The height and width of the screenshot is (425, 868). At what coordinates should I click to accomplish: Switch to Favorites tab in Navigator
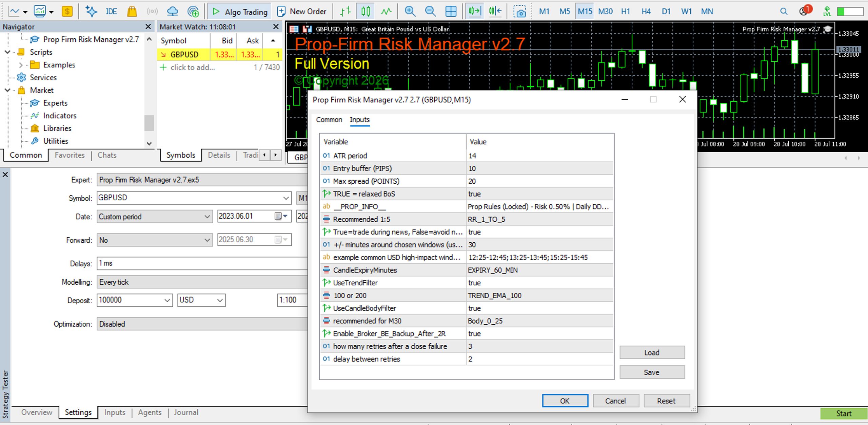70,155
